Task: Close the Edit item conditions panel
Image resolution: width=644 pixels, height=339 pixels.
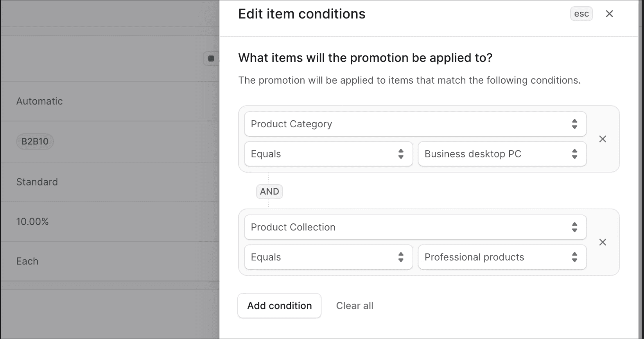Action: [x=609, y=14]
